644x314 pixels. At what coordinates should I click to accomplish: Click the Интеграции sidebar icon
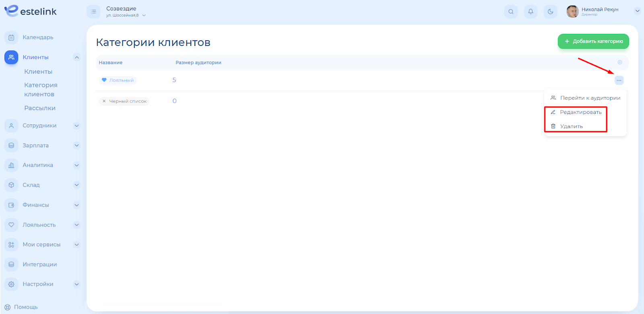(x=11, y=264)
